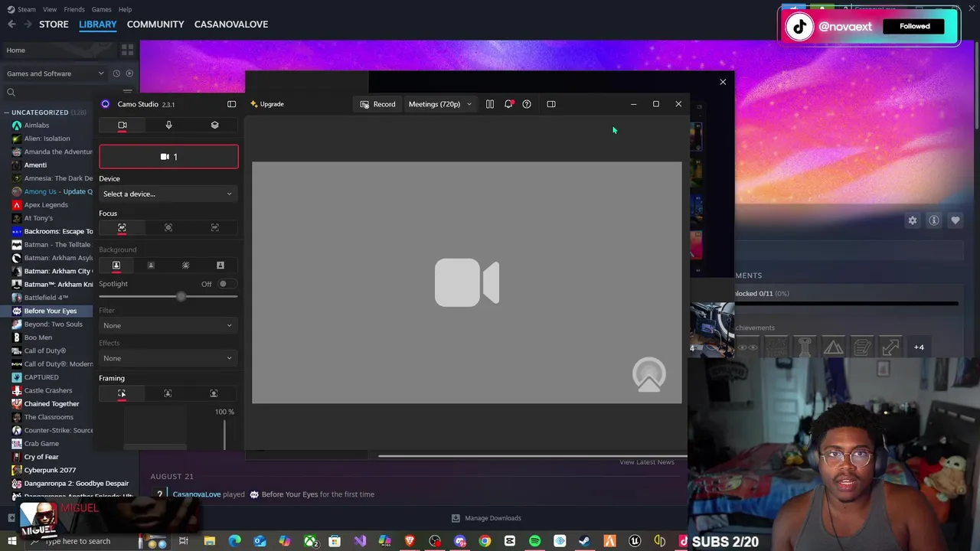Open the Meetings (720p) resolution dropdown
Screen dimensions: 980x551
(x=439, y=104)
